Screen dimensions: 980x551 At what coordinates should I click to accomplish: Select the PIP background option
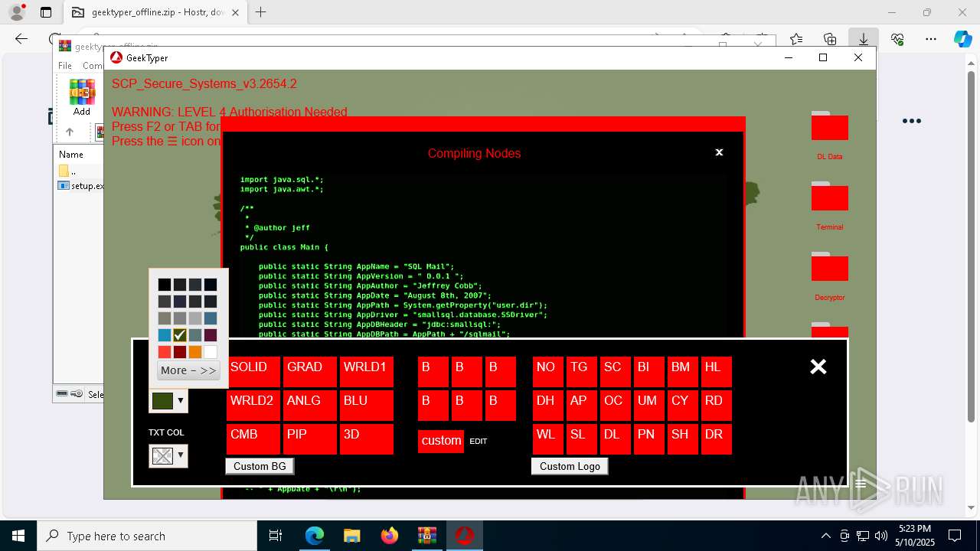tap(310, 439)
